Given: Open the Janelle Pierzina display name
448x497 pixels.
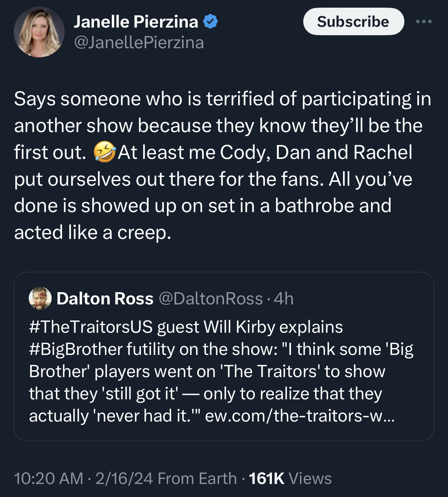Looking at the screenshot, I should (136, 21).
